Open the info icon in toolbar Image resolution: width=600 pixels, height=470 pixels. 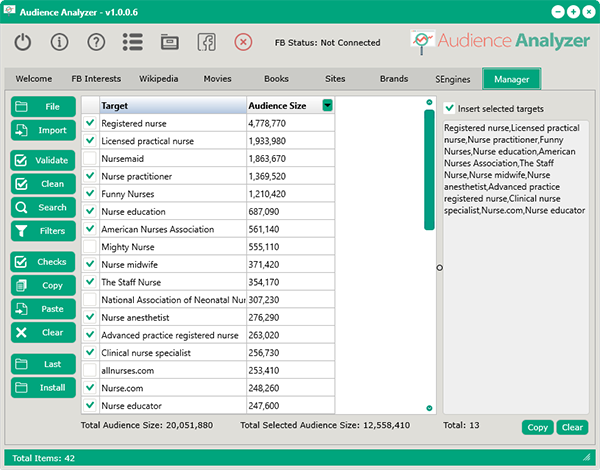(59, 42)
